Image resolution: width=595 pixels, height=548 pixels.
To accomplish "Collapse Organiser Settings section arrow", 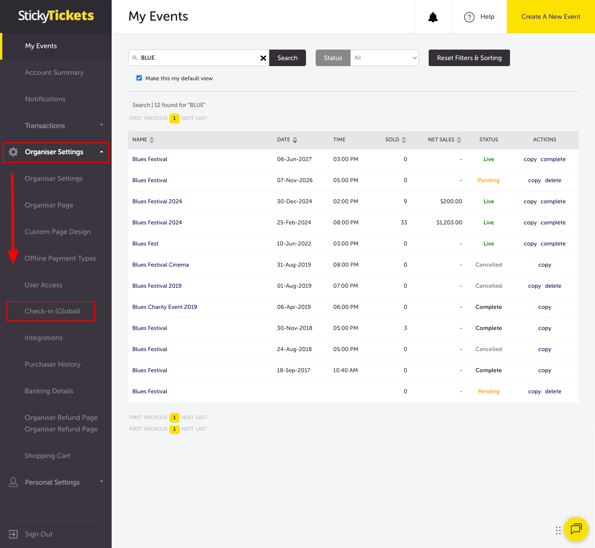I will (x=101, y=152).
